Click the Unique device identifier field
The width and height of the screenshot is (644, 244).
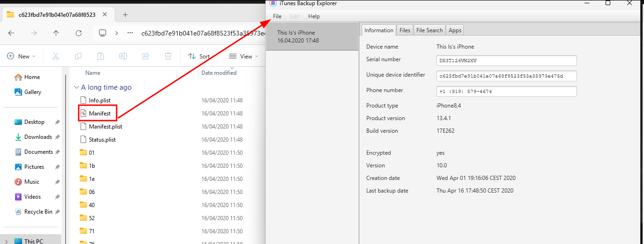[x=506, y=76]
